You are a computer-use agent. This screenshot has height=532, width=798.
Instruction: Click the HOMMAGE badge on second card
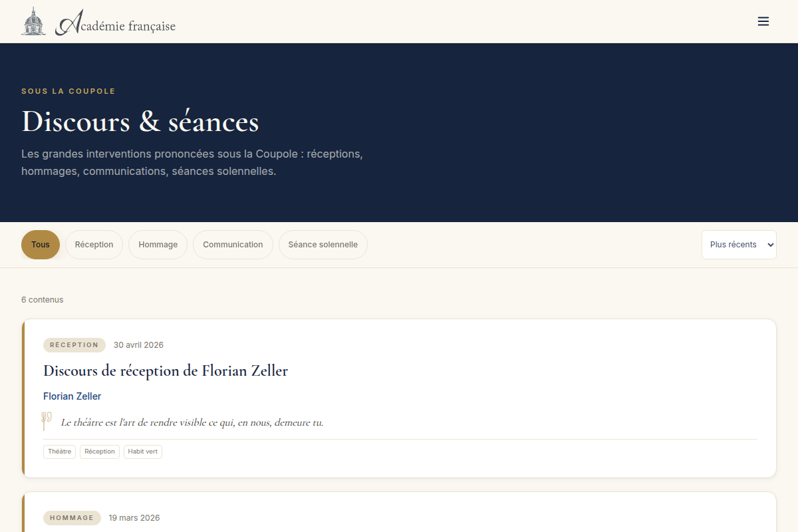pos(72,518)
